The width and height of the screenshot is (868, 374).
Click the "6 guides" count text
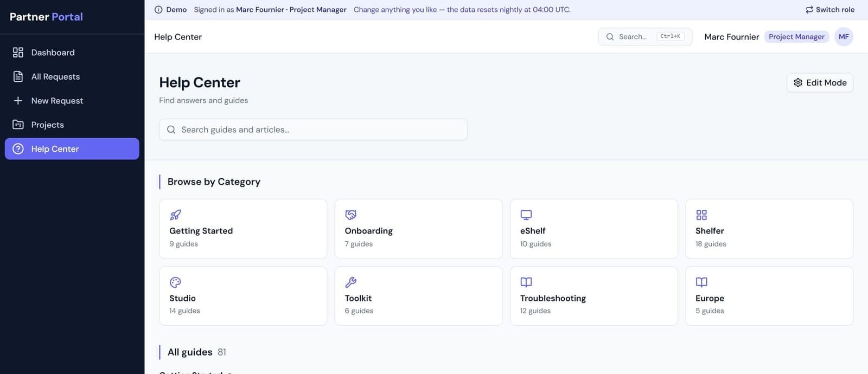pos(359,311)
